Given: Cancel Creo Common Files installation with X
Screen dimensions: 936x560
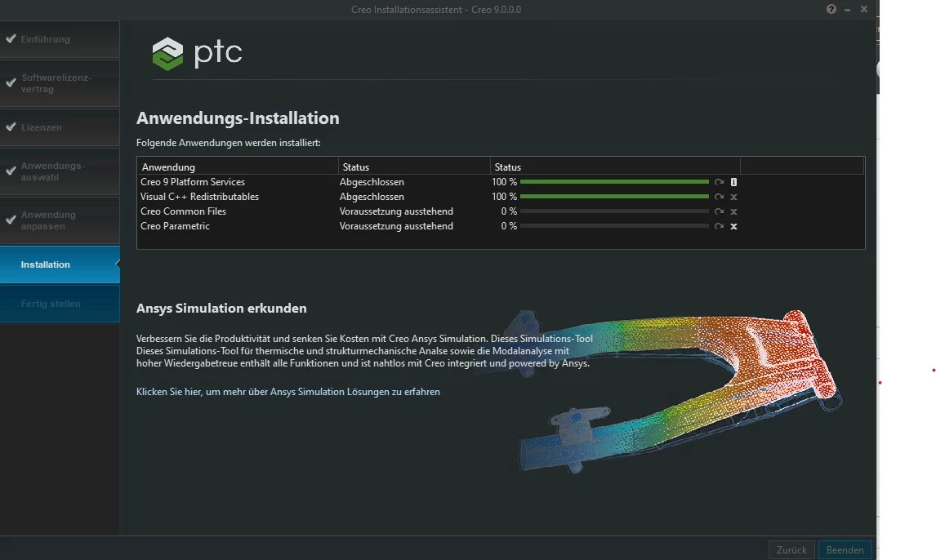Looking at the screenshot, I should (x=733, y=211).
